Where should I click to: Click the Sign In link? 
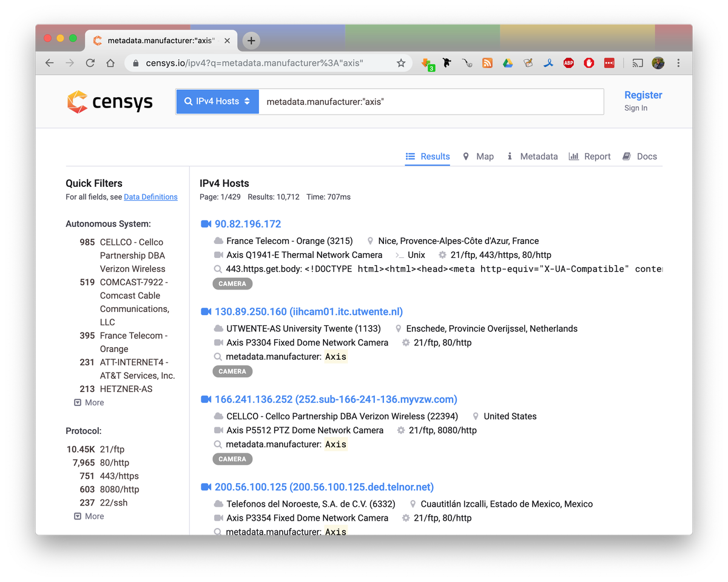coord(636,108)
